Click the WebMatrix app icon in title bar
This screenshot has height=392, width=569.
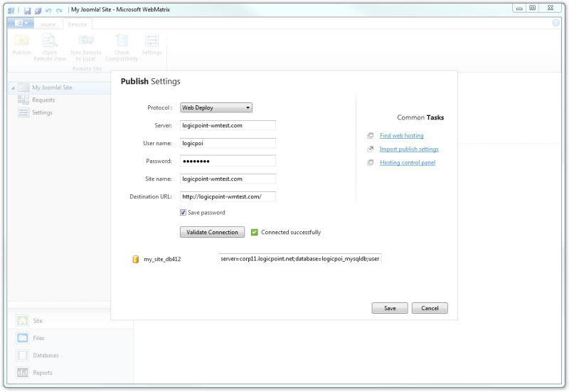pyautogui.click(x=11, y=10)
